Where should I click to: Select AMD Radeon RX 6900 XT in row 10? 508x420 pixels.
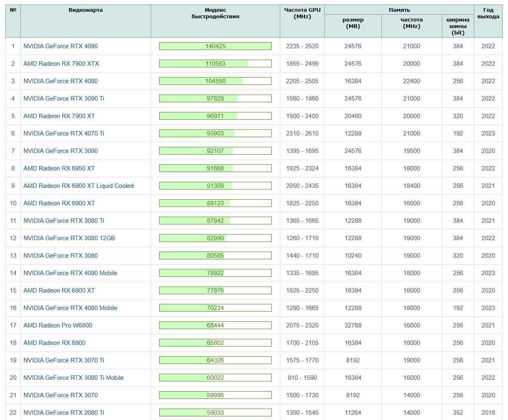59,203
